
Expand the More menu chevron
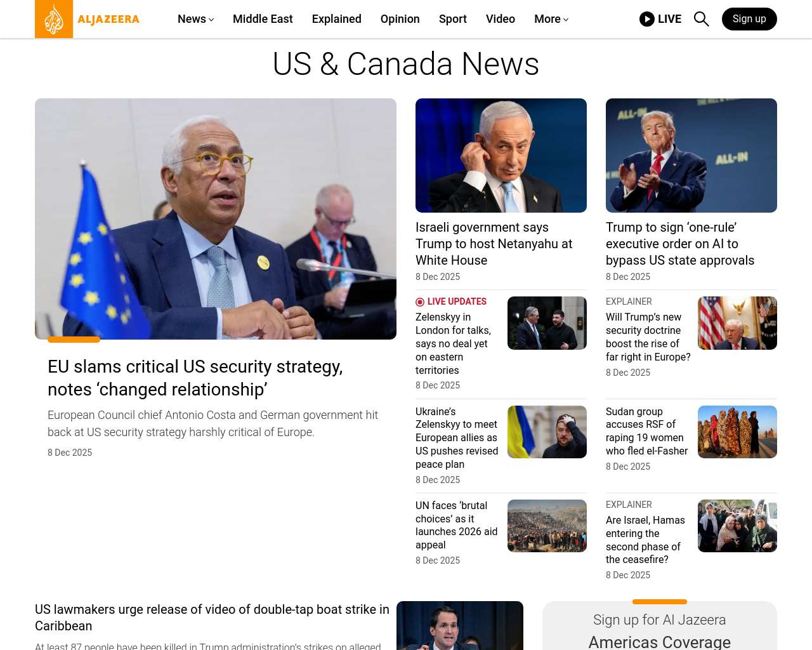pos(566,20)
